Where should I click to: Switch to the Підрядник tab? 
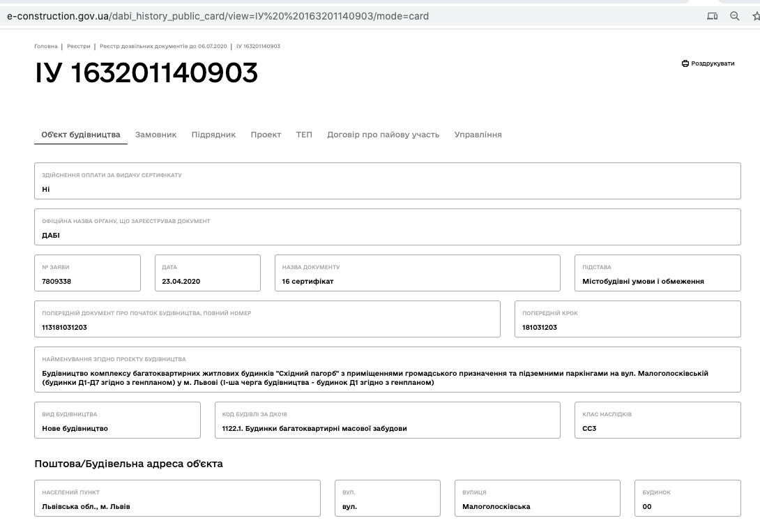click(x=213, y=135)
